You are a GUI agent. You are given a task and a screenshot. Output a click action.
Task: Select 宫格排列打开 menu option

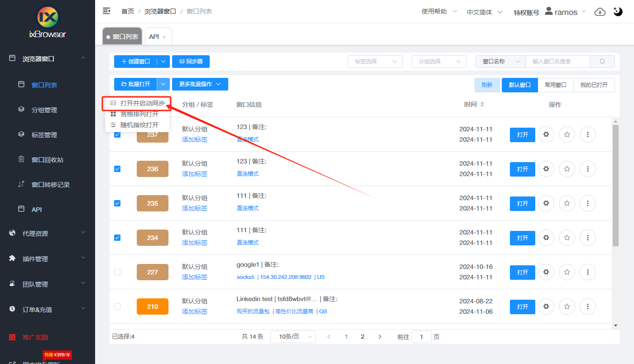tap(137, 114)
